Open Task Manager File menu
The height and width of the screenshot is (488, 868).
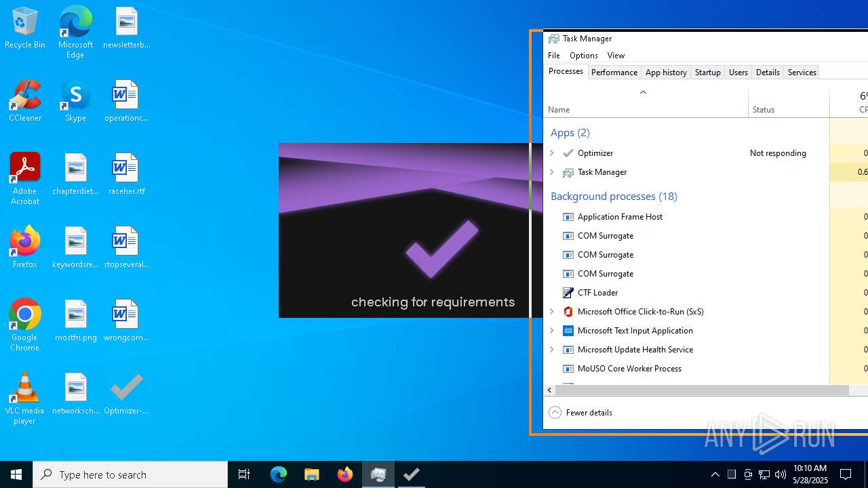554,56
